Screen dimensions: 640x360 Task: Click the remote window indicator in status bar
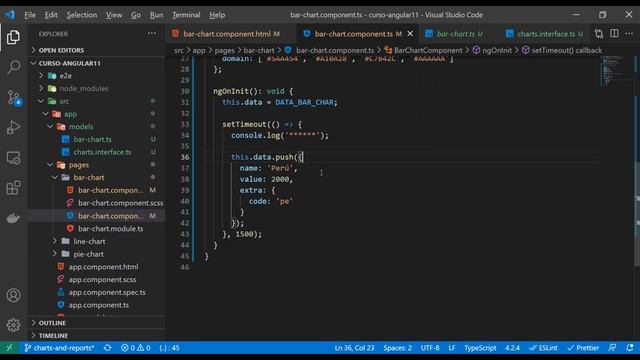point(9,348)
